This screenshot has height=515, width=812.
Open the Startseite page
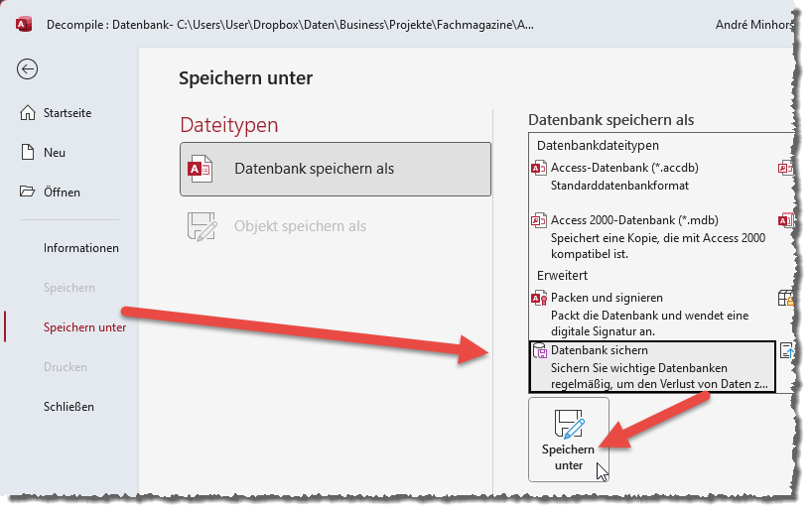point(68,113)
